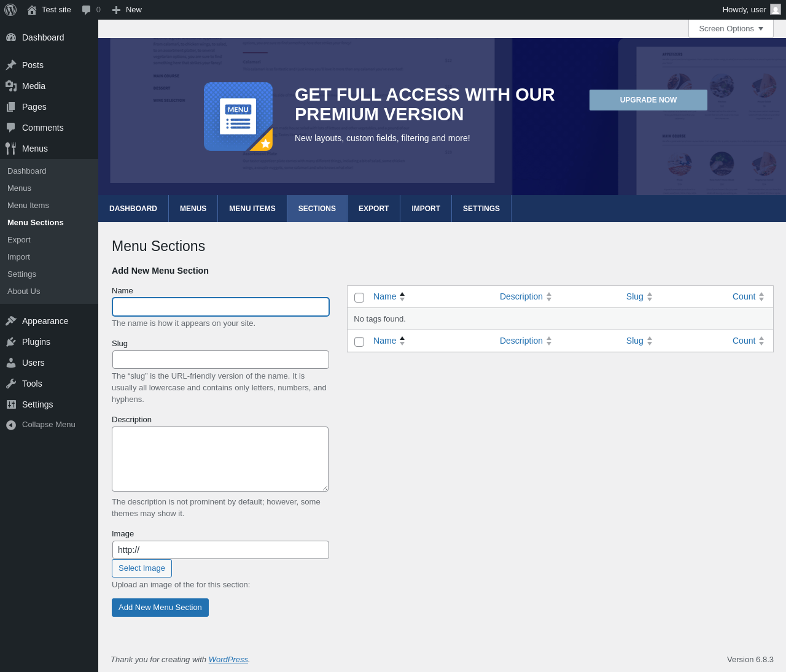786x672 pixels.
Task: Focus the Description text area
Action: [x=220, y=459]
